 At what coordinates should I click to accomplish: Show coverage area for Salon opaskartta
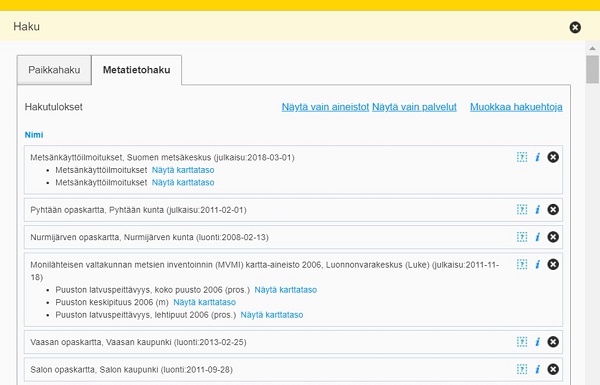[522, 369]
